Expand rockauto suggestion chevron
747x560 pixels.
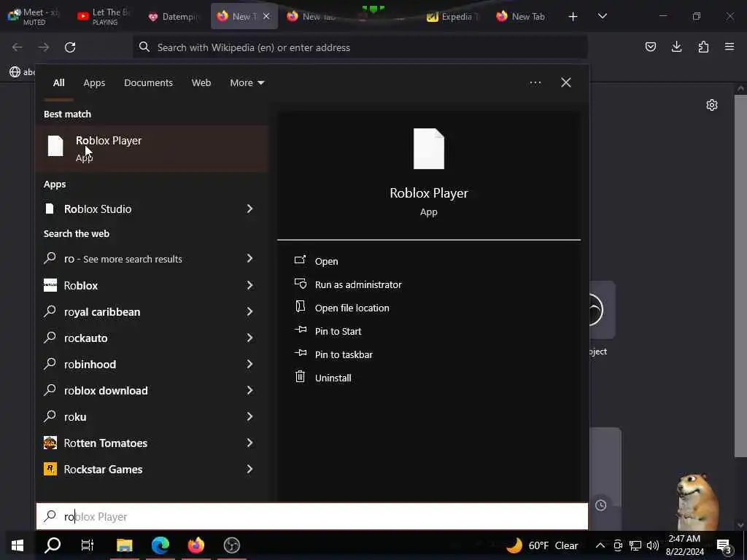(249, 338)
